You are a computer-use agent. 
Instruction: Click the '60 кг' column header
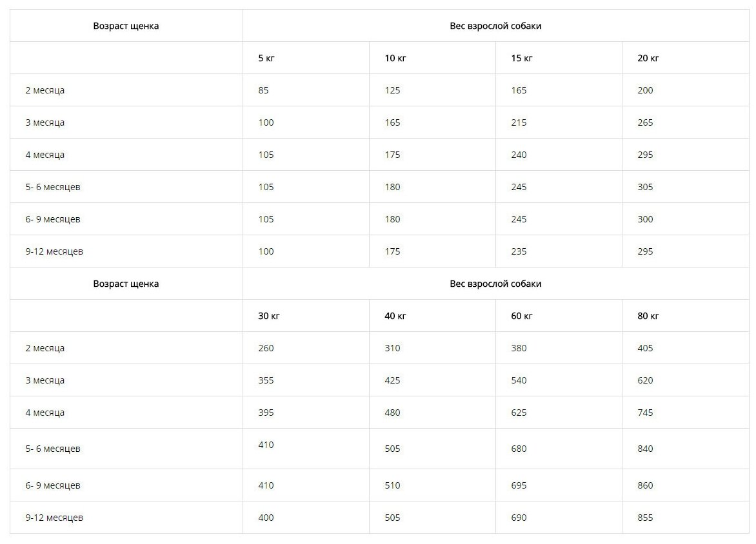pos(522,316)
